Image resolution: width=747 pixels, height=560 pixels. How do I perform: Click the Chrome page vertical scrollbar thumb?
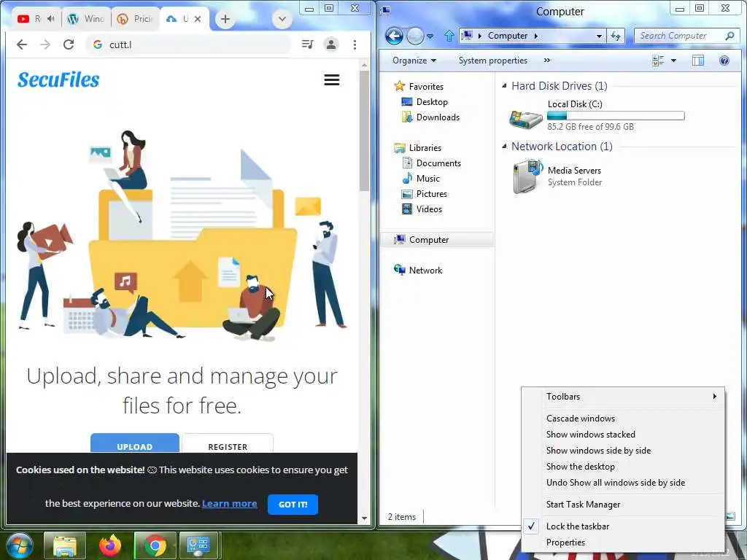pos(365,131)
